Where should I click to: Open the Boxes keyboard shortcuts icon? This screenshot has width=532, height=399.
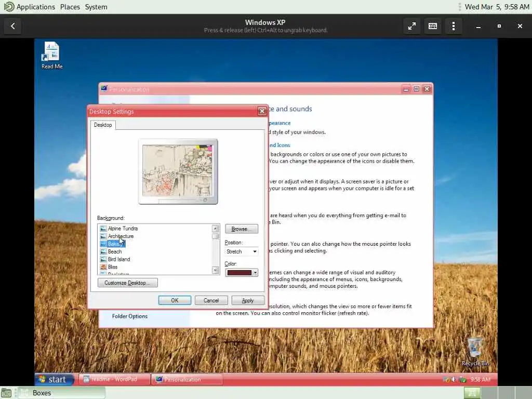click(x=433, y=26)
